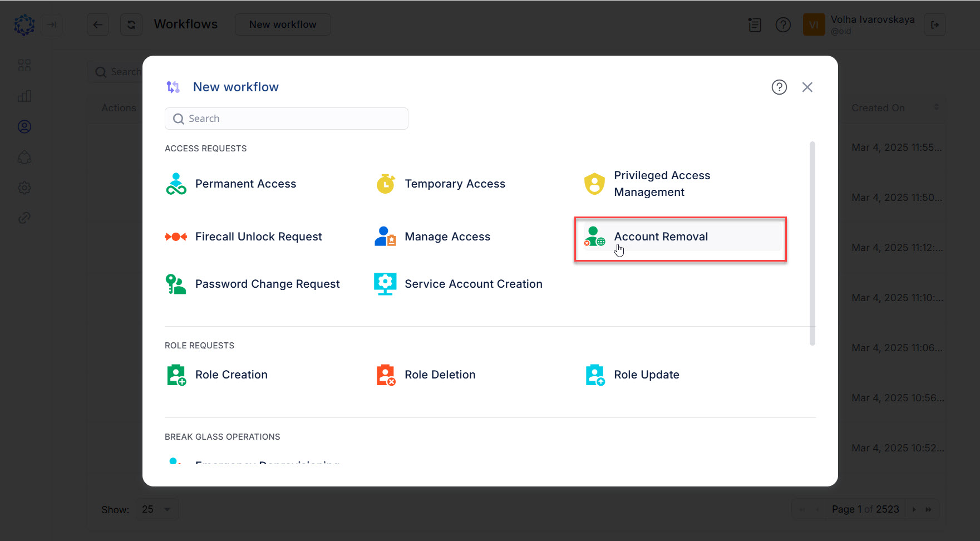Select the Permanent Access workflow icon
The height and width of the screenshot is (541, 980).
176,183
